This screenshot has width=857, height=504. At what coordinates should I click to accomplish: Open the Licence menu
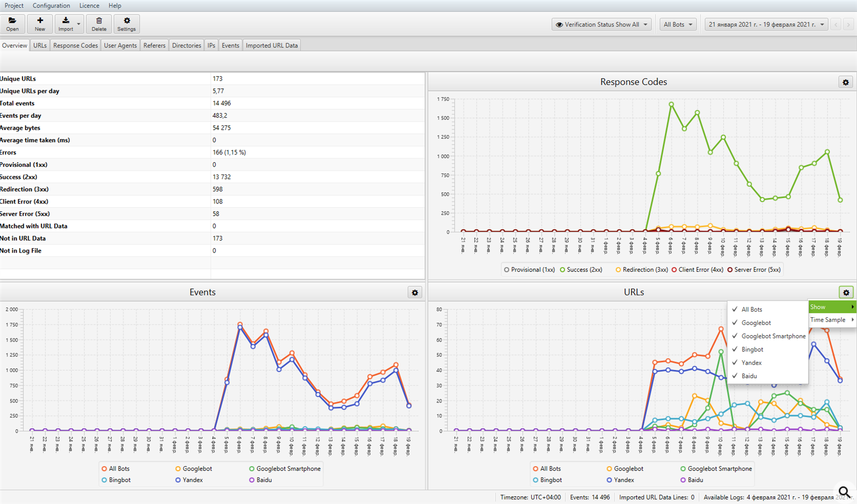click(89, 6)
